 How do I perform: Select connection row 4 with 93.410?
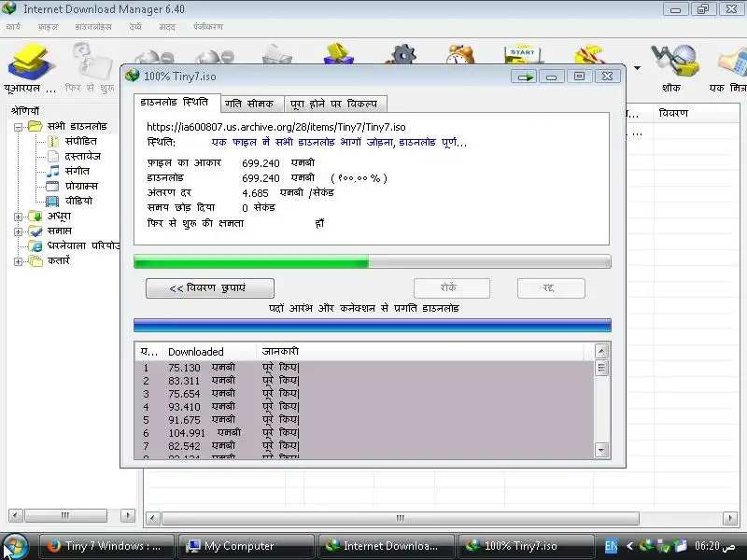pyautogui.click(x=364, y=407)
